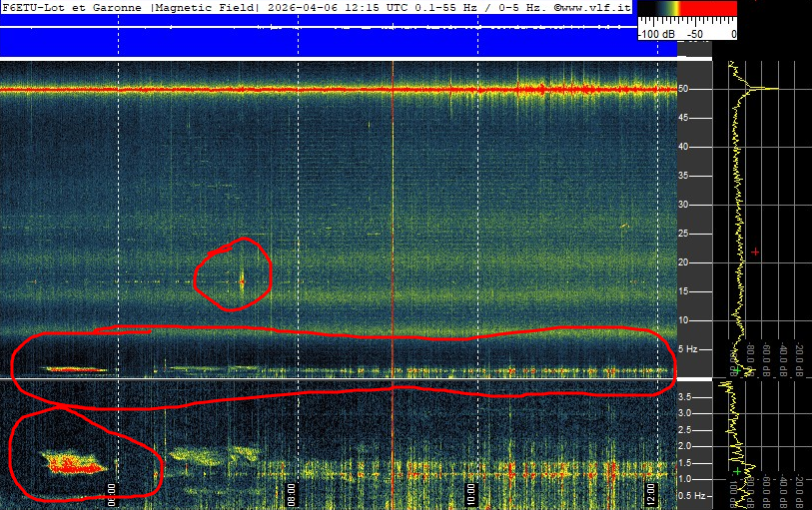812x510 pixels.
Task: Click the 25 Hz frequency axis label
Action: coord(685,234)
